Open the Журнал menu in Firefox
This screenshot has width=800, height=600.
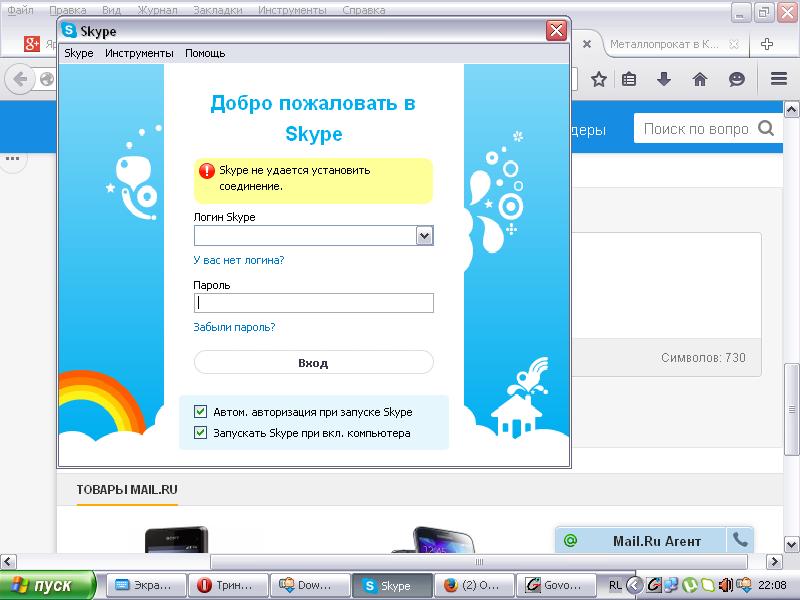pos(158,10)
